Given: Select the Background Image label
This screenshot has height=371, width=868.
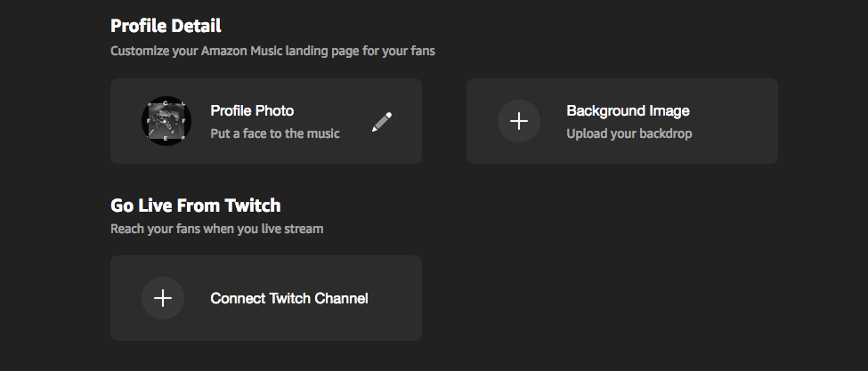Looking at the screenshot, I should 628,110.
